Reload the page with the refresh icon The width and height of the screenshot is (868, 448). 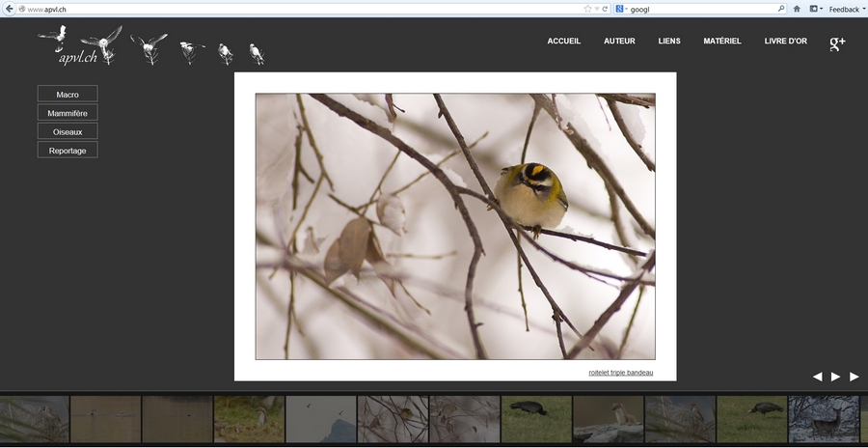tap(605, 9)
